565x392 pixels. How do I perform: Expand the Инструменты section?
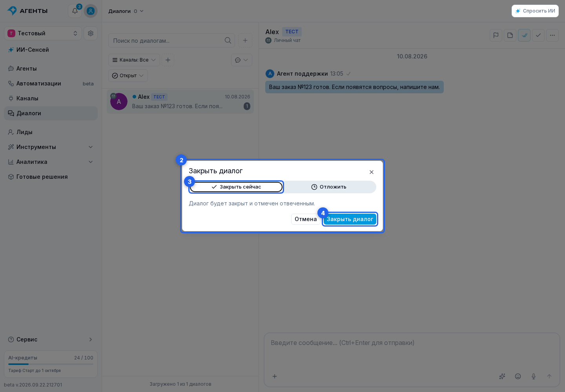tap(51, 147)
